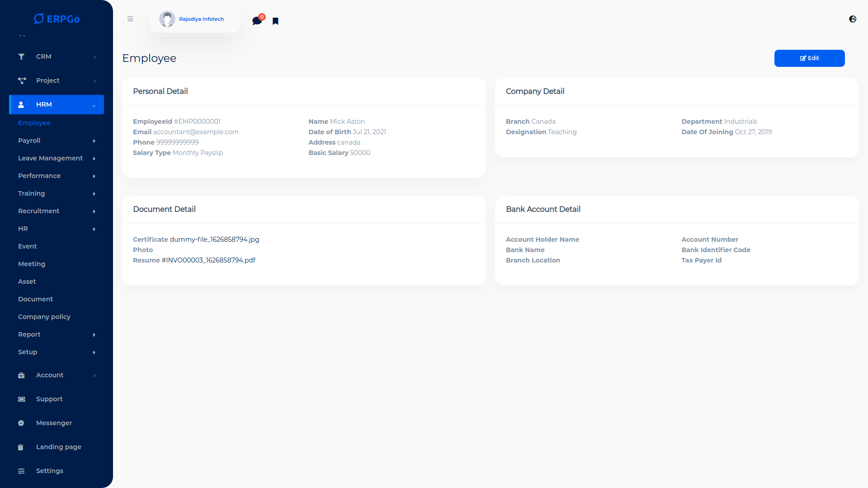Image resolution: width=868 pixels, height=488 pixels.
Task: Open the Landing page menu item
Action: [x=59, y=447]
